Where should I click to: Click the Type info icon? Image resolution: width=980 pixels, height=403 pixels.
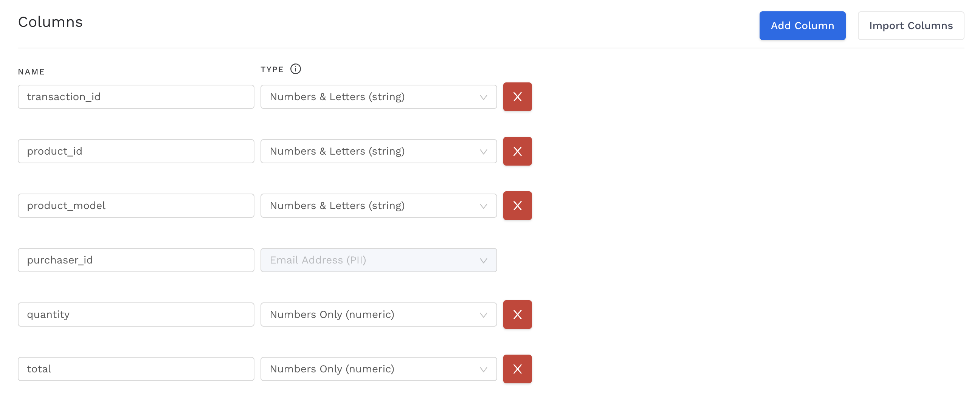coord(295,69)
